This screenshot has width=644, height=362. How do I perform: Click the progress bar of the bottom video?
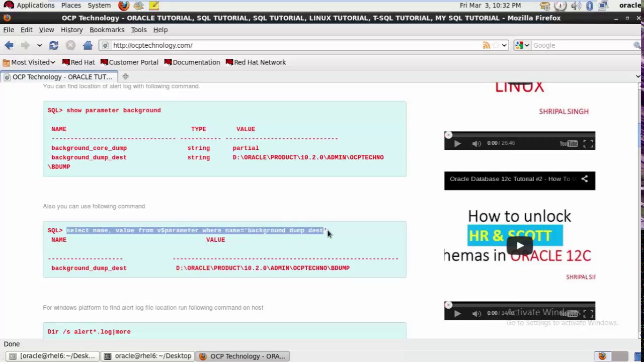(x=520, y=305)
